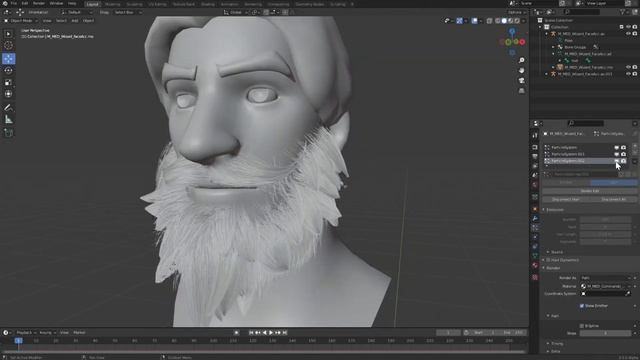Viewport: 640px width, 360px height.
Task: Toggle viewport overlays button
Action: [474, 20]
